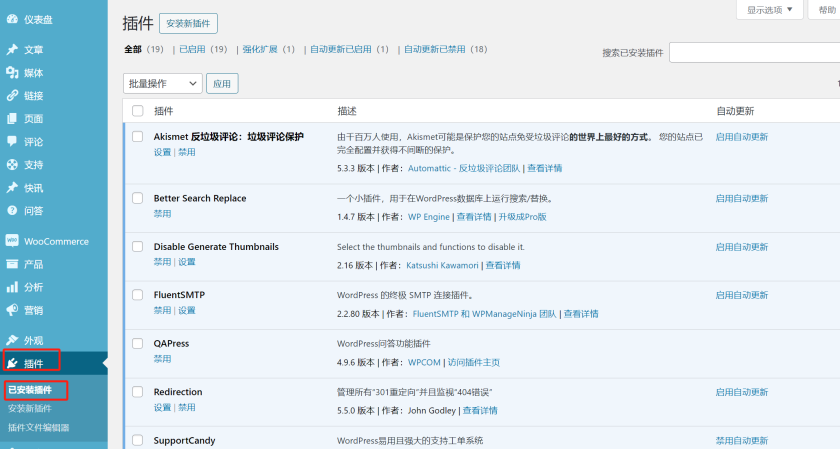
Task: Click the 仪表盘 dashboard icon in sidebar
Action: point(12,19)
